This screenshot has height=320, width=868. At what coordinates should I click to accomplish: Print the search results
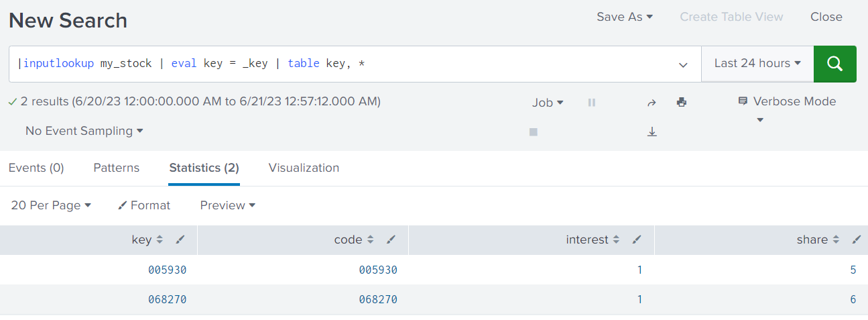pos(682,103)
